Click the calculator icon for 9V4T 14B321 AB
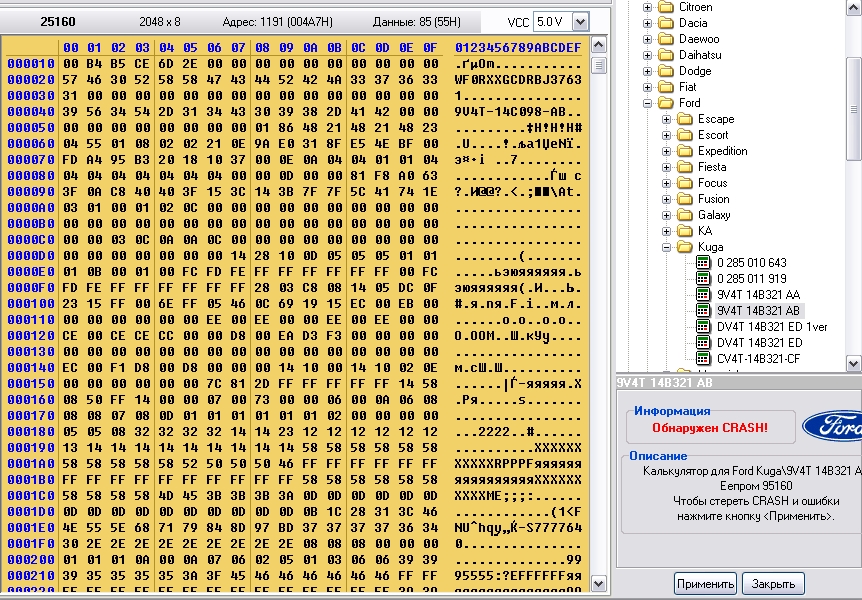This screenshot has width=862, height=600. click(x=703, y=310)
